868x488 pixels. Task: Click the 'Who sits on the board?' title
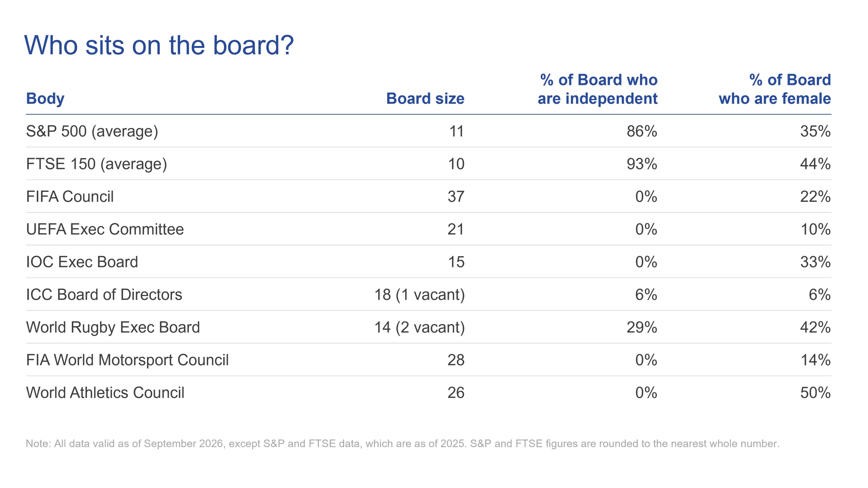(x=159, y=45)
